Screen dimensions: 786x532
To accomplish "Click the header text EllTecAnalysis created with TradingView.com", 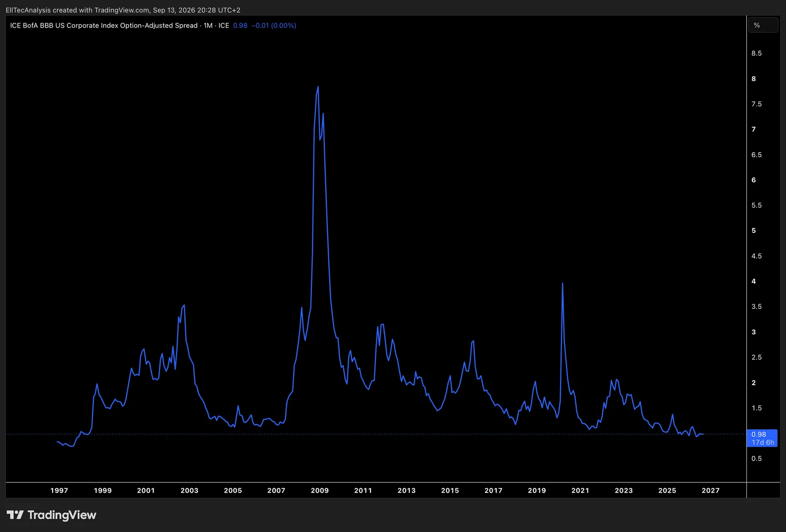I will [78, 10].
